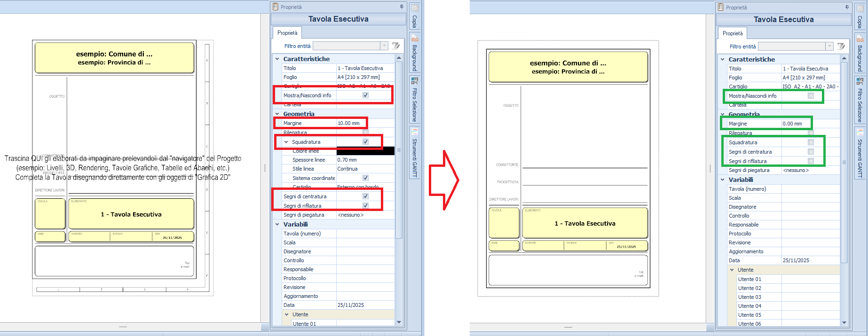Uncheck the checked Segni di rifilatura box

365,206
